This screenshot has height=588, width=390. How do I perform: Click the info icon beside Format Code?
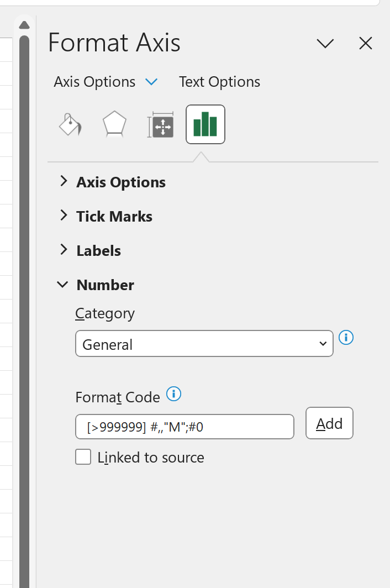pyautogui.click(x=172, y=394)
